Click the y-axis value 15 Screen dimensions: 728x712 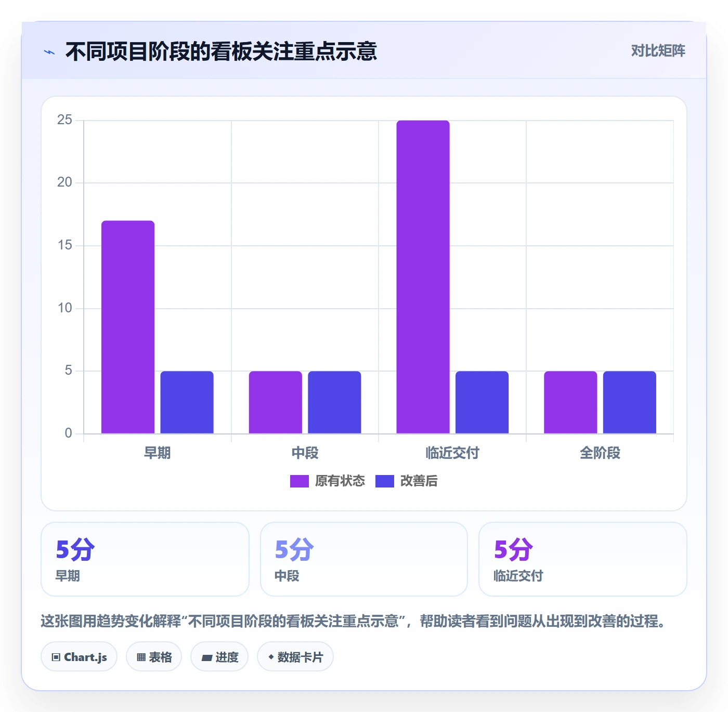pyautogui.click(x=64, y=245)
